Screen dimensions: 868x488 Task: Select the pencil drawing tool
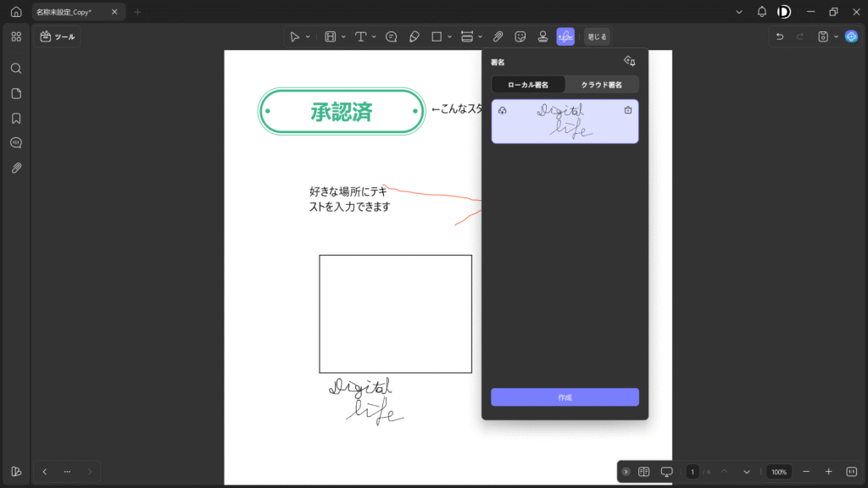coord(414,36)
